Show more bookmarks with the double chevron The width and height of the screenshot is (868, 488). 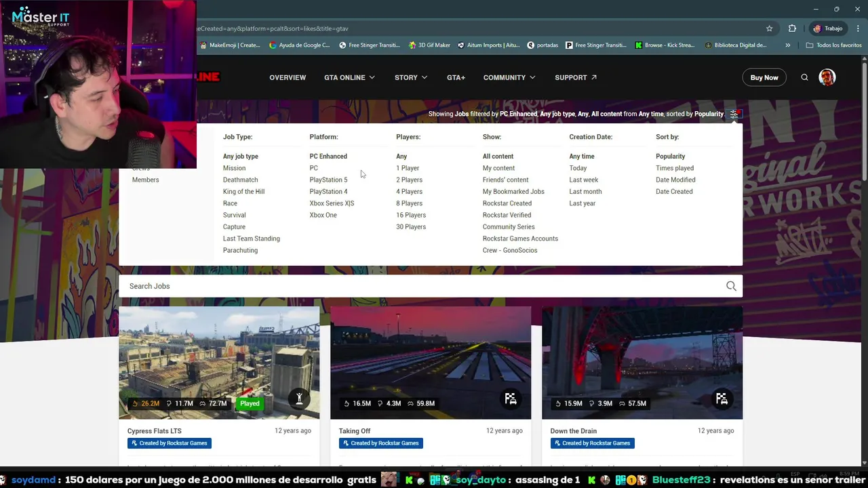[x=787, y=45]
